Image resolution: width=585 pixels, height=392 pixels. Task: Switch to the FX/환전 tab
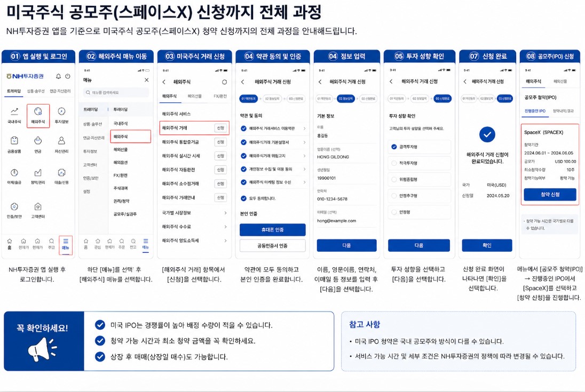click(x=220, y=96)
